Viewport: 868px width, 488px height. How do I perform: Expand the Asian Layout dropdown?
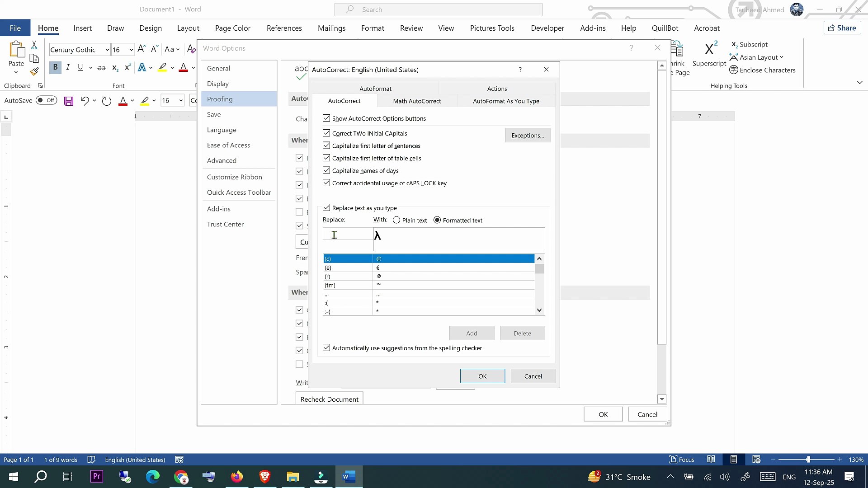[x=781, y=57]
